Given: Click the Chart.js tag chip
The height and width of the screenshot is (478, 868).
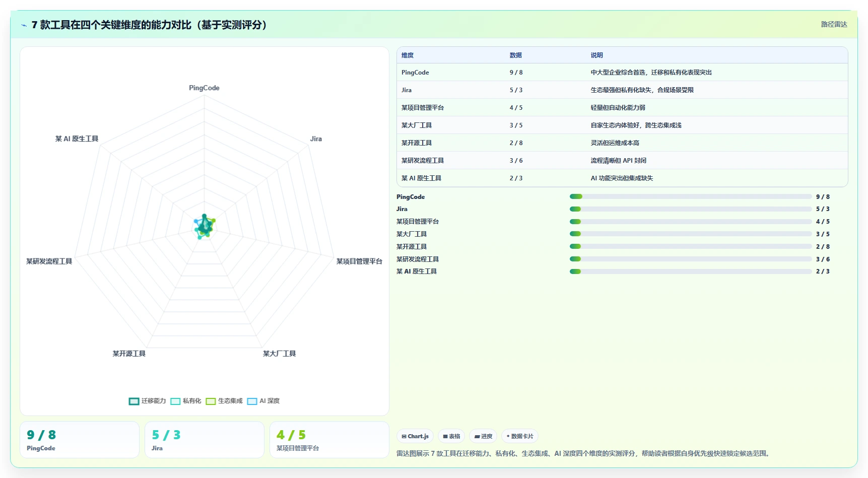Looking at the screenshot, I should point(415,436).
